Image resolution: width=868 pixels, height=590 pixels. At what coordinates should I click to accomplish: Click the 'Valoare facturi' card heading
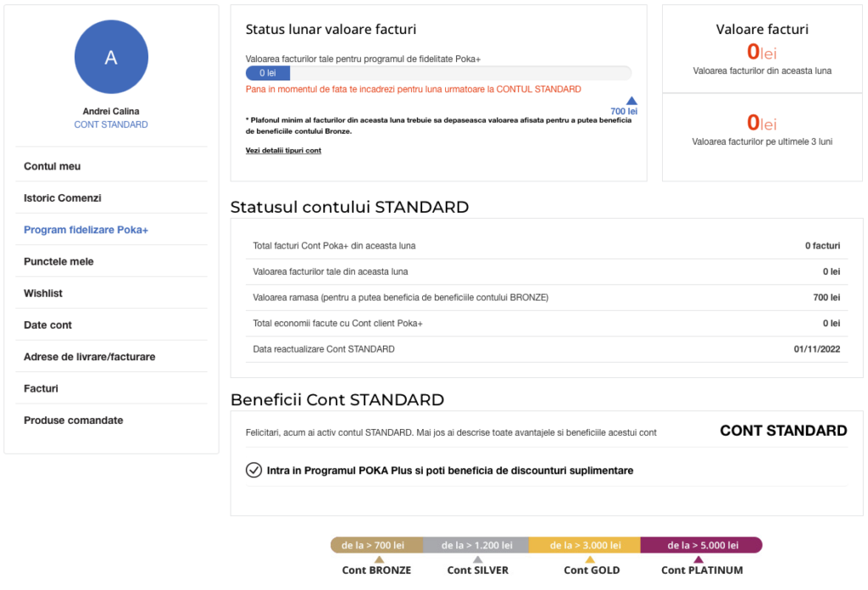pyautogui.click(x=762, y=30)
